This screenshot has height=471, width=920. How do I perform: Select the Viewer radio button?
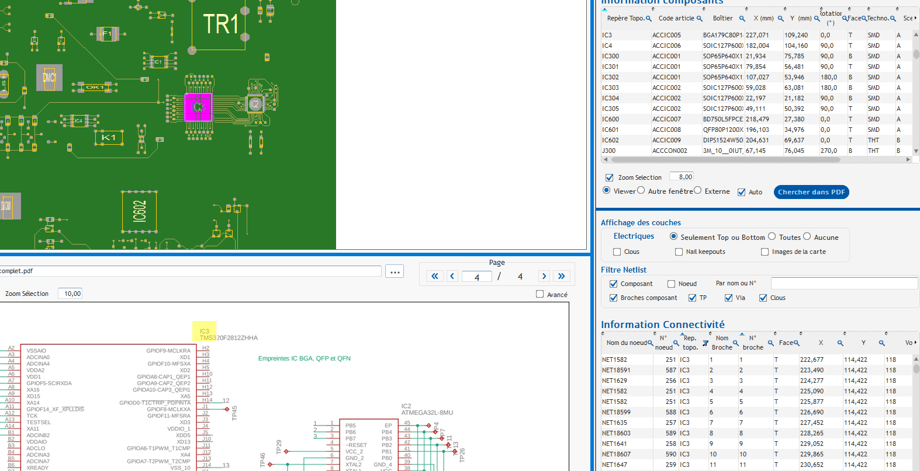point(607,191)
